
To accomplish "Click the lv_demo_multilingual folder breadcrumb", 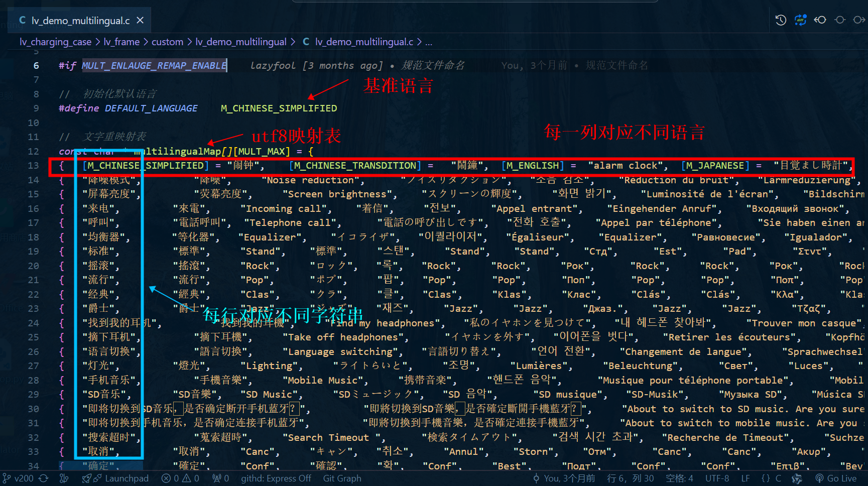I will pos(241,42).
